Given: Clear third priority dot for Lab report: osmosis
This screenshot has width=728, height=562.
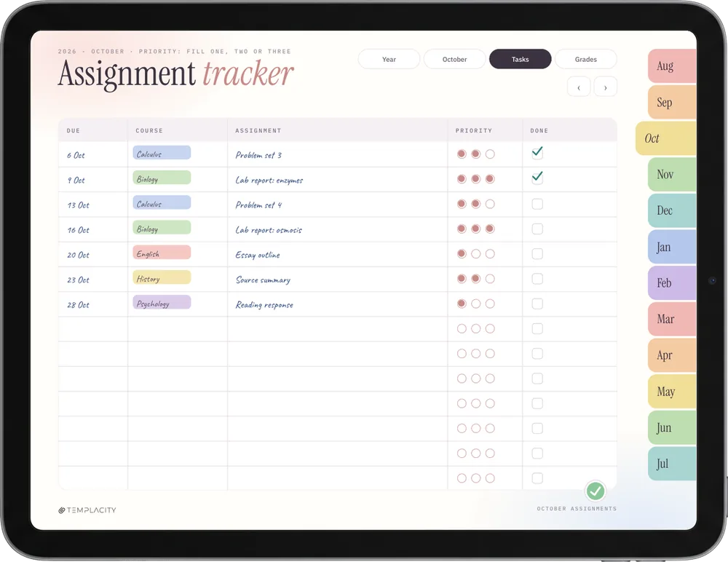Looking at the screenshot, I should pos(490,229).
